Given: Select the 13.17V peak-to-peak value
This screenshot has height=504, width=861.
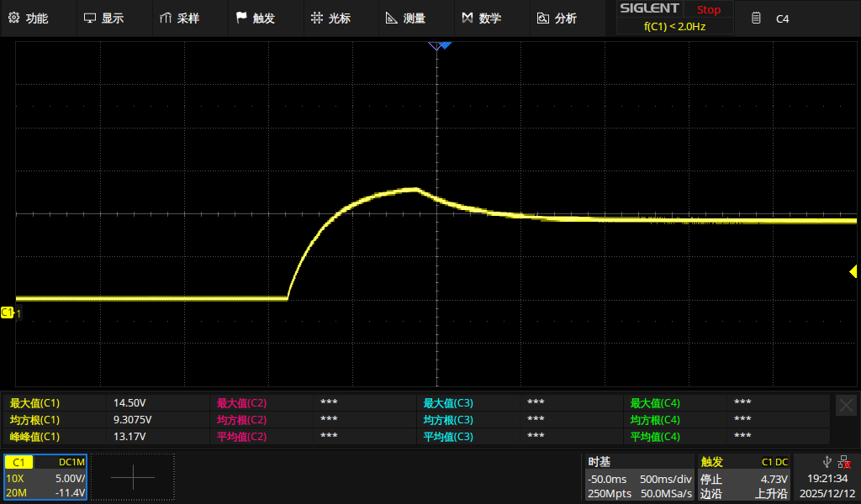Looking at the screenshot, I should click(129, 437).
